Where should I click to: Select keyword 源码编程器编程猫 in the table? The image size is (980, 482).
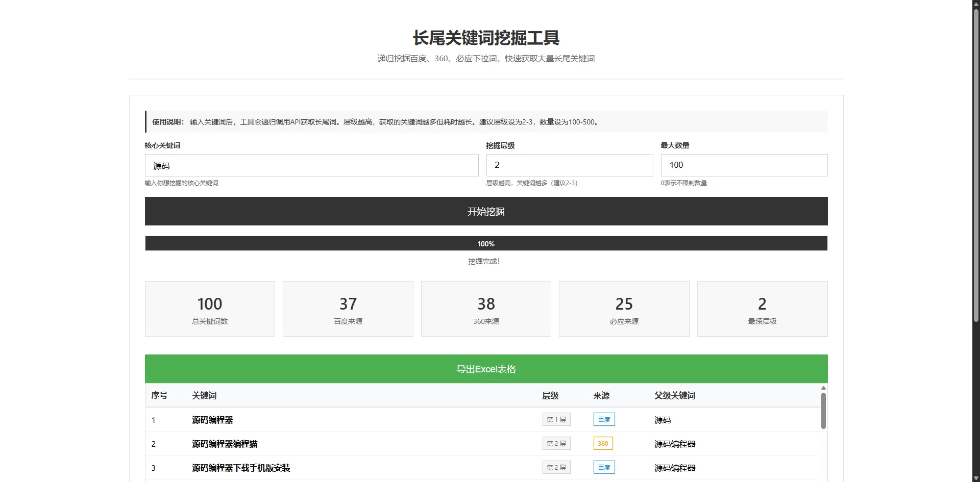(225, 444)
